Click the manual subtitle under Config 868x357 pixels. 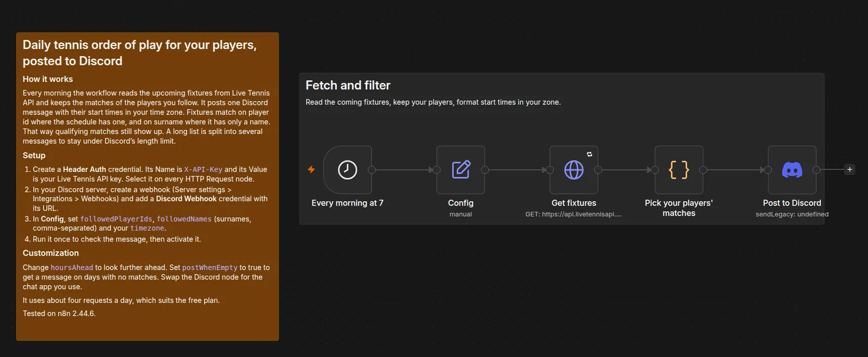coord(461,214)
